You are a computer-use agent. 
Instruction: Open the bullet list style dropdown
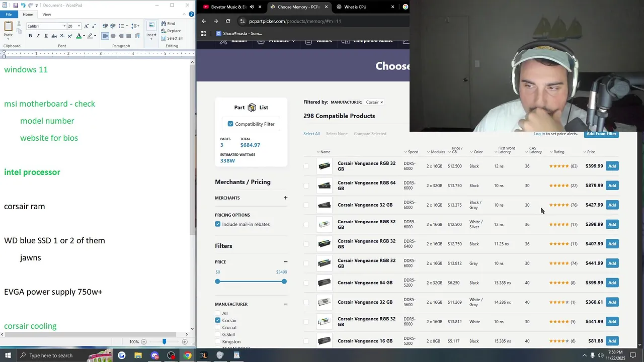point(126,26)
